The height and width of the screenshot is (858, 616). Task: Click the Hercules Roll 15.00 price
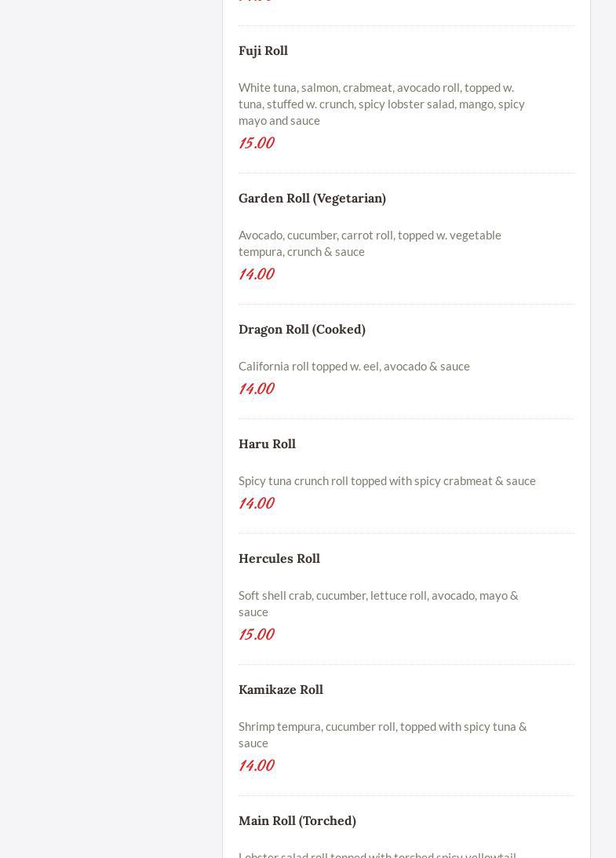pyautogui.click(x=256, y=634)
